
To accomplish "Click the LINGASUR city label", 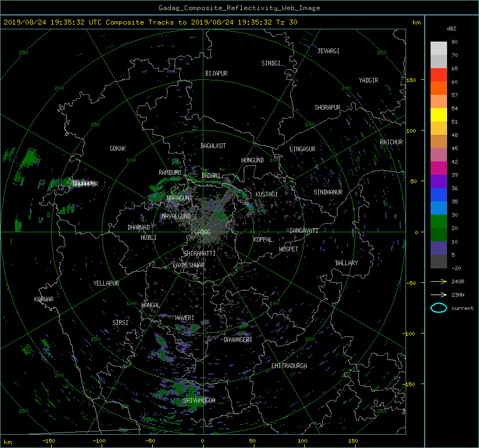I will pos(302,149).
